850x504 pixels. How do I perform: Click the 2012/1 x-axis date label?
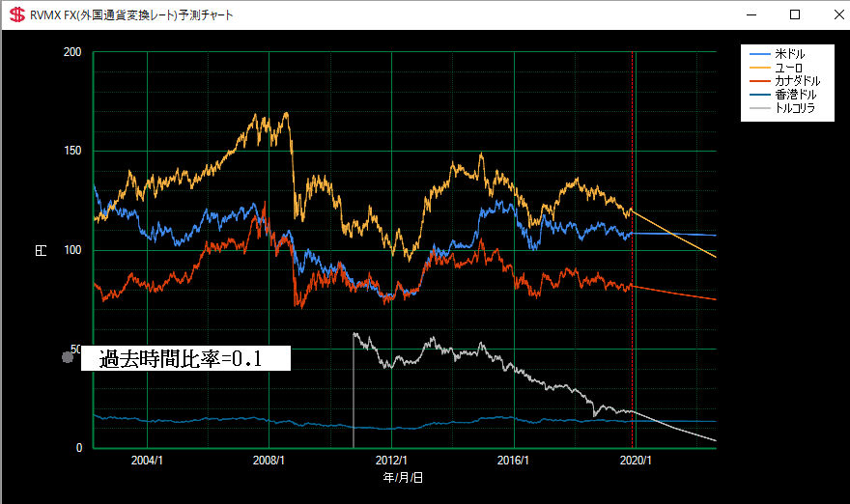point(391,461)
